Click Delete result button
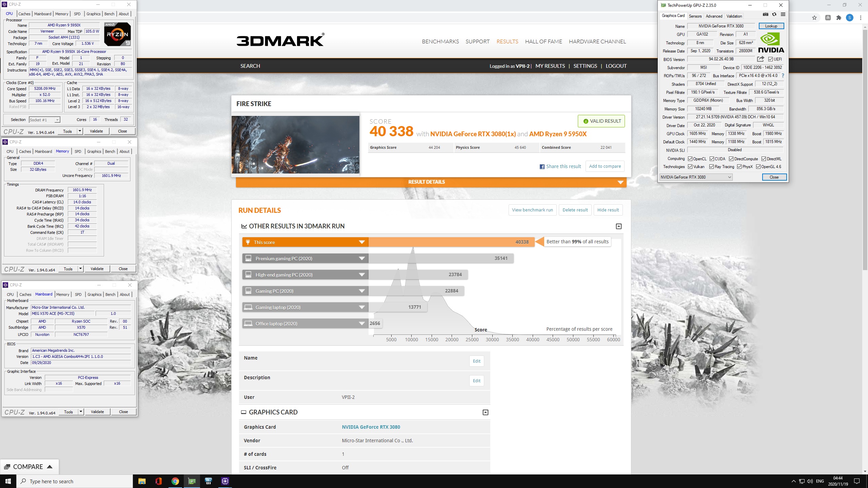The height and width of the screenshot is (488, 868). pos(575,210)
